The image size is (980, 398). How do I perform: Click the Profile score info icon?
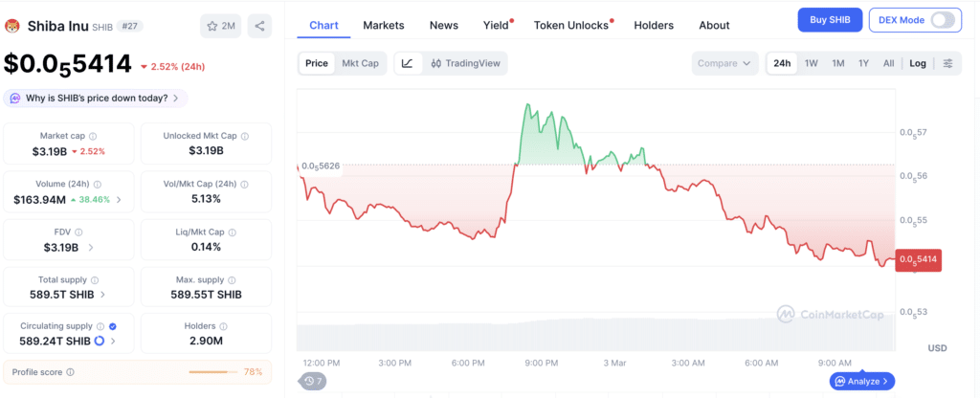click(71, 372)
